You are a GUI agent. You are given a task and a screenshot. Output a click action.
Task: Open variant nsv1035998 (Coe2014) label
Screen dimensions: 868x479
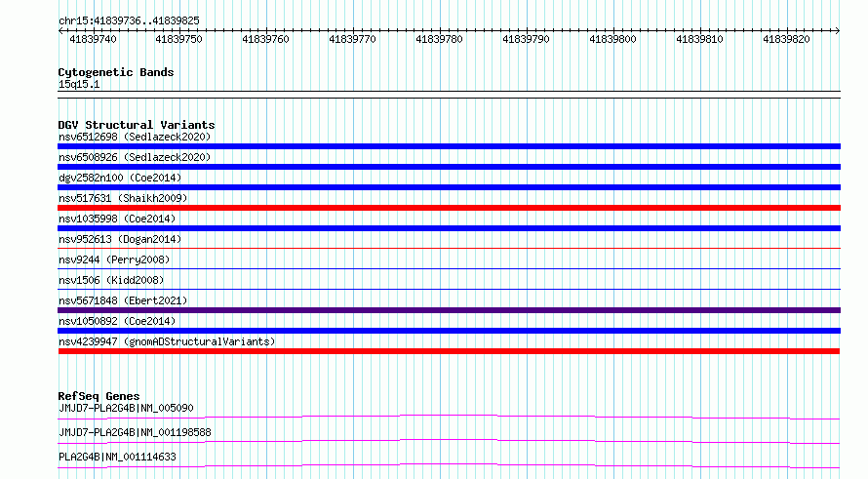117,219
